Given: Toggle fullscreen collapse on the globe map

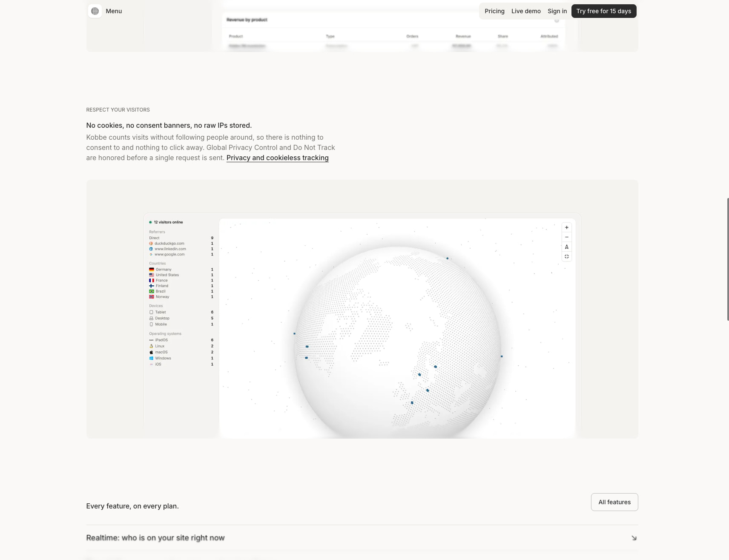Looking at the screenshot, I should pos(567,257).
